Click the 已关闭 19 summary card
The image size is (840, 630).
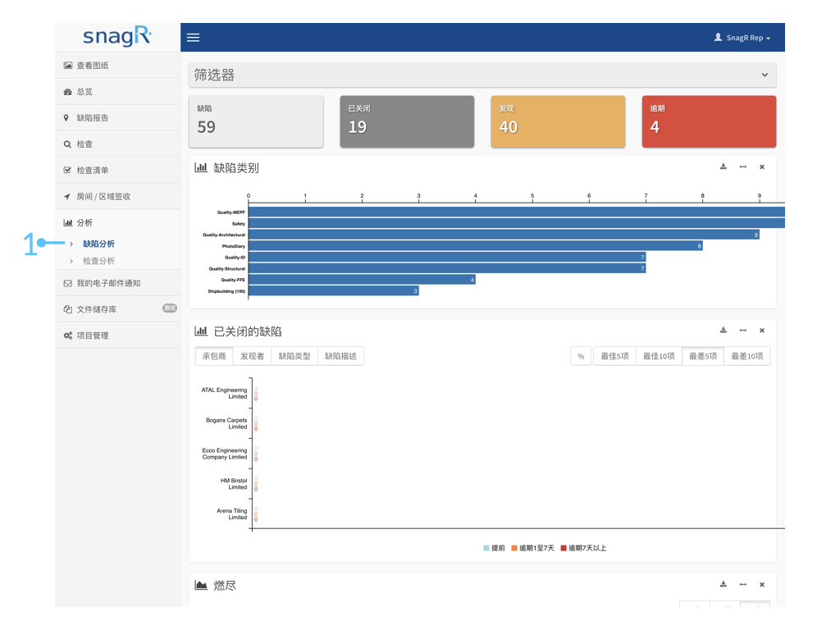[x=407, y=121]
